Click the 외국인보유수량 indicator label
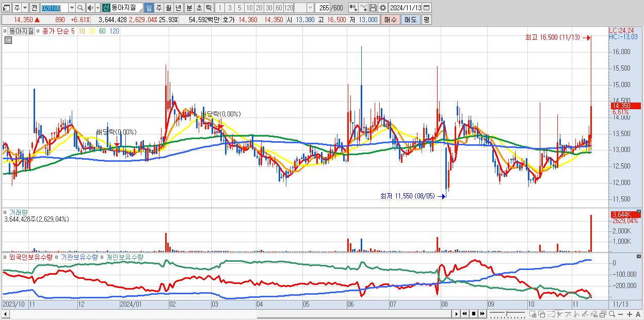The height and width of the screenshot is (320, 644). [x=31, y=257]
